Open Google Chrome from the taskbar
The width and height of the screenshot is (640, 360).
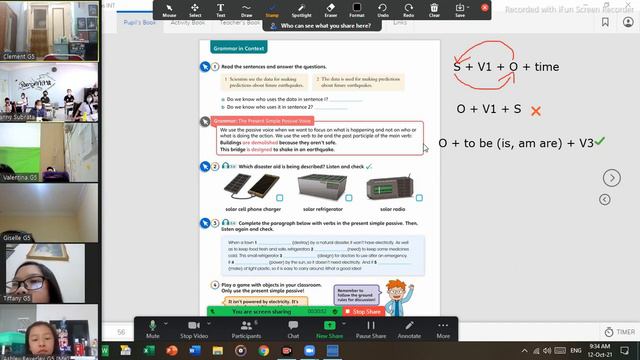pos(264,351)
